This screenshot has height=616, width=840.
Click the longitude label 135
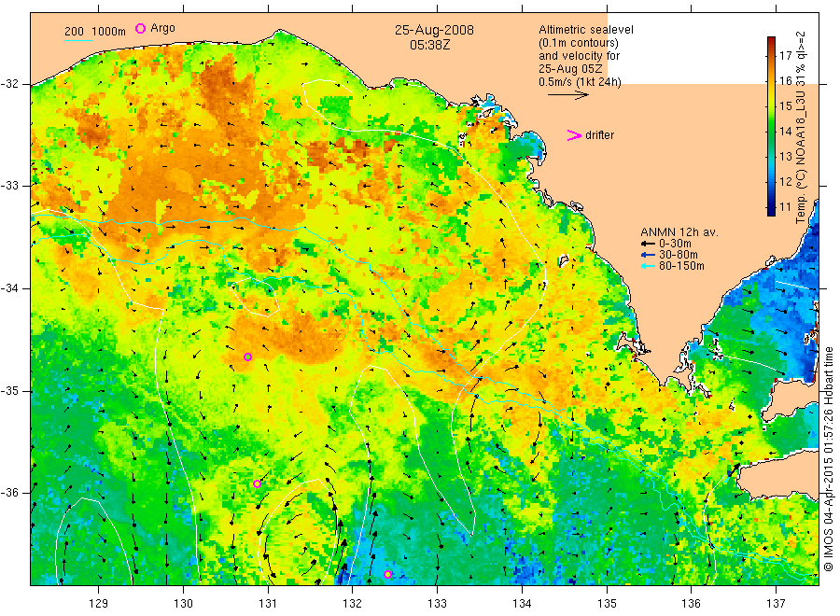point(607,604)
